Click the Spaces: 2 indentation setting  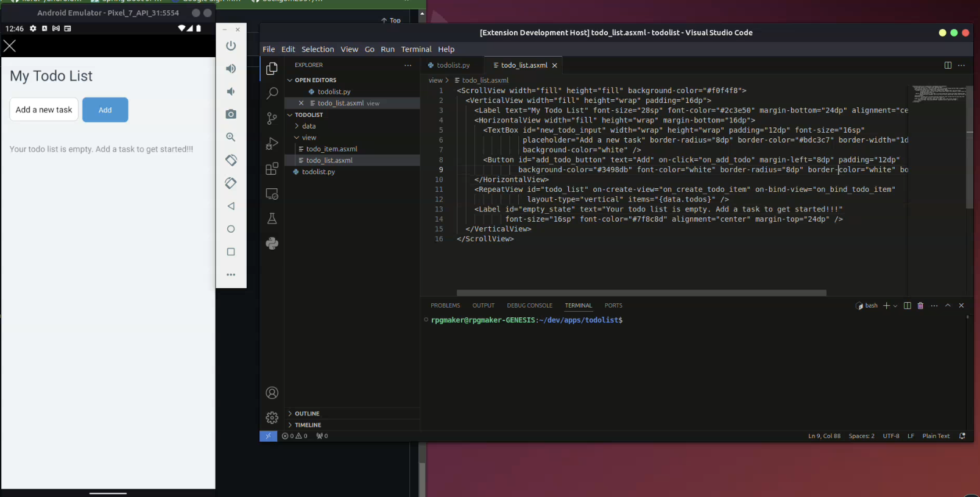861,436
